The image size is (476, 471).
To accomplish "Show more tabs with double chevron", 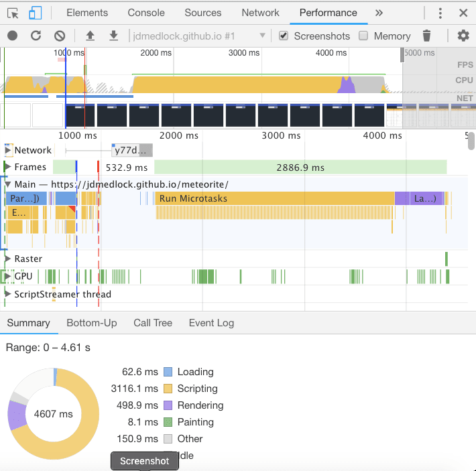I will tap(379, 13).
